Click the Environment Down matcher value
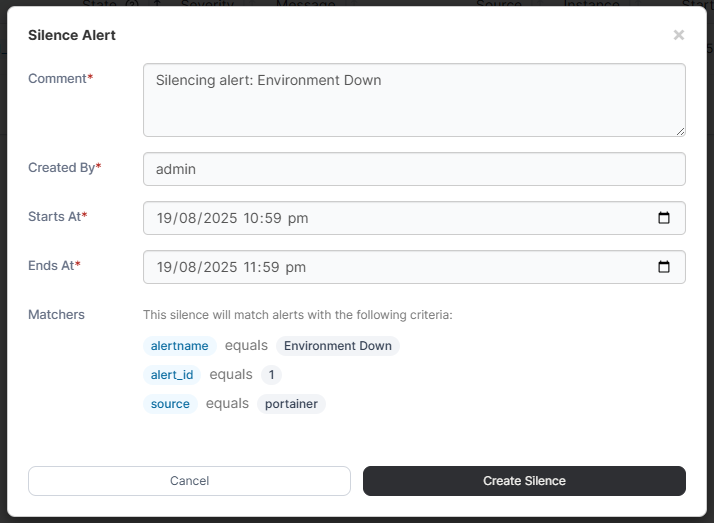 (x=338, y=346)
